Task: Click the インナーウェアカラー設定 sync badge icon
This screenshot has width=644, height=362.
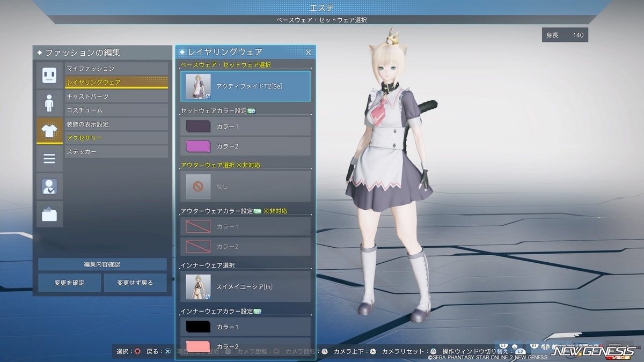Action: (257, 311)
